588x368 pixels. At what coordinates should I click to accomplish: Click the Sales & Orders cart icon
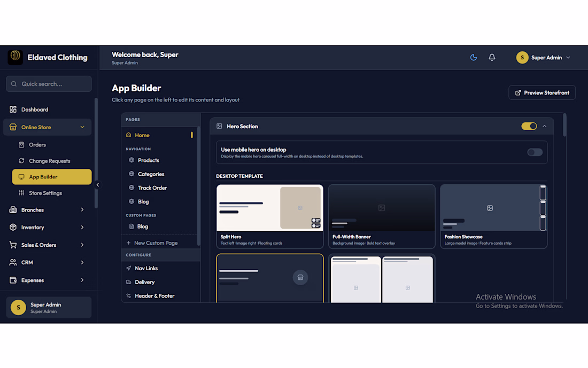(x=13, y=245)
